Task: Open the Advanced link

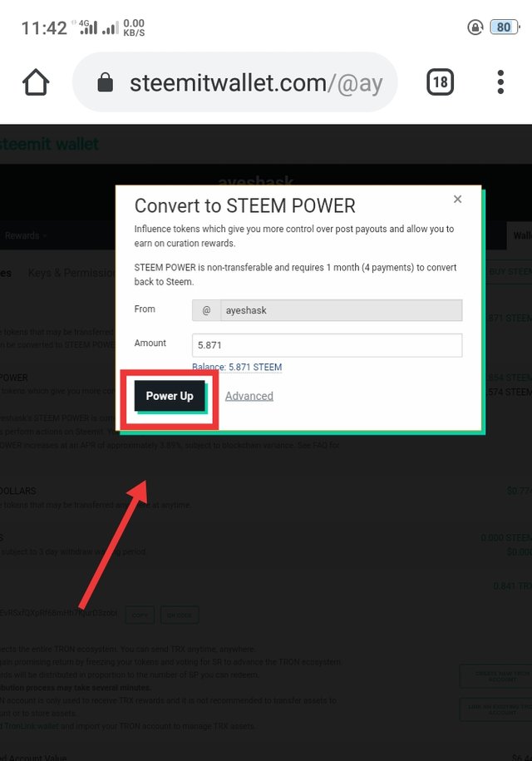Action: 249,396
